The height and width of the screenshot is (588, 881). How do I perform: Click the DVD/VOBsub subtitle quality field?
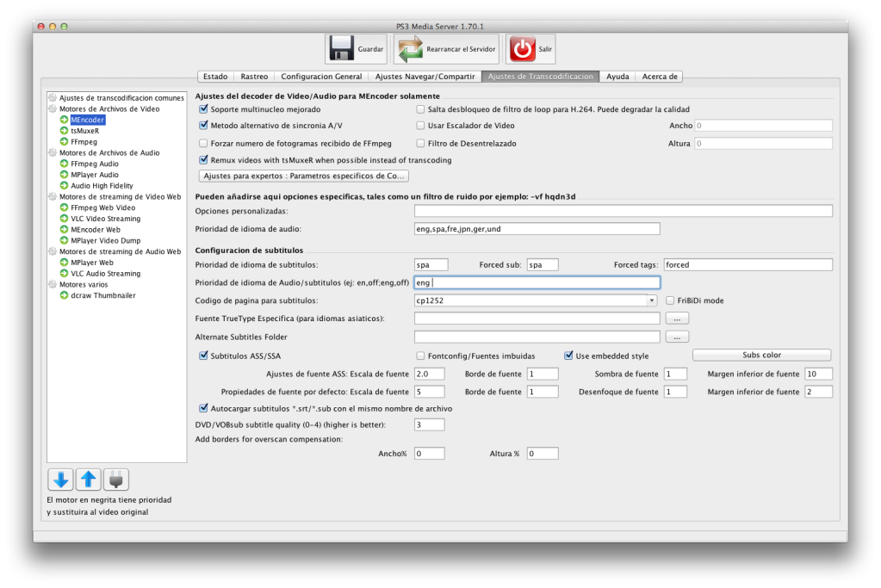pyautogui.click(x=429, y=424)
